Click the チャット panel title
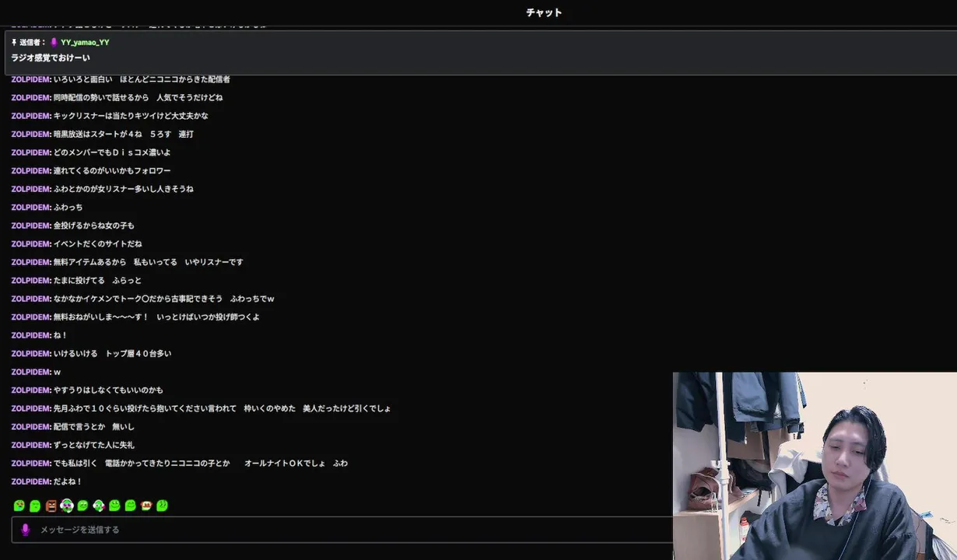The height and width of the screenshot is (560, 957). 544,12
